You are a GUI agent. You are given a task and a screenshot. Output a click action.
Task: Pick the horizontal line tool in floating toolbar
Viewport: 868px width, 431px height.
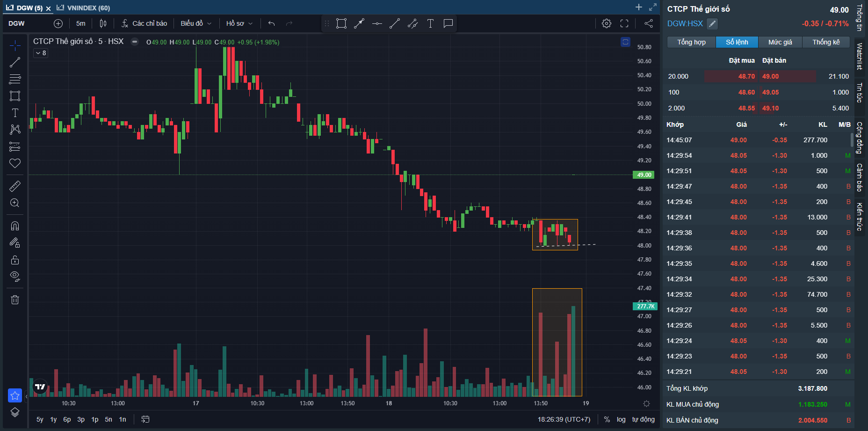(x=377, y=23)
